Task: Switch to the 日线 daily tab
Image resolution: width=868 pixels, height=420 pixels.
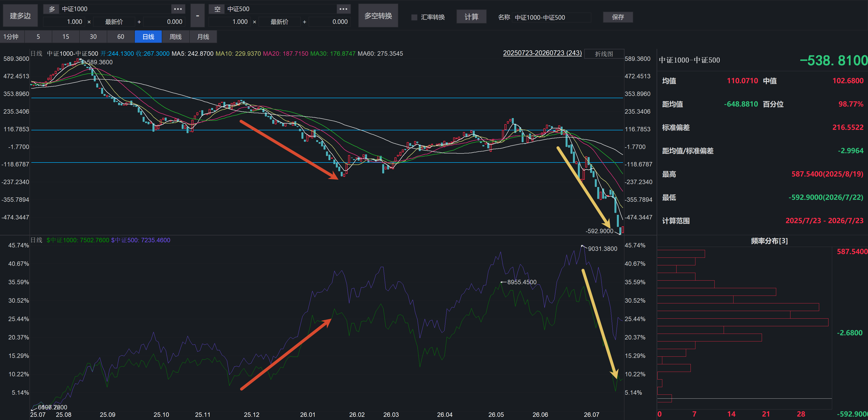Action: click(x=148, y=37)
